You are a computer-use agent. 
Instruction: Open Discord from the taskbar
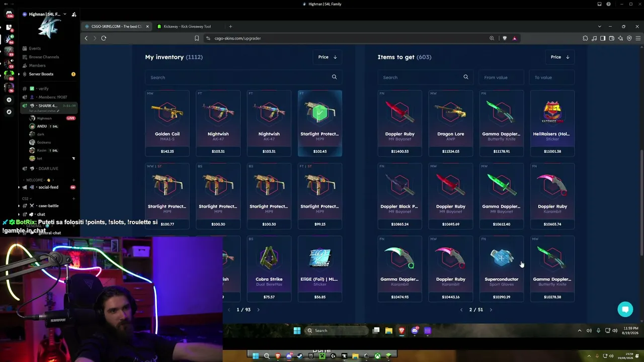click(x=415, y=330)
